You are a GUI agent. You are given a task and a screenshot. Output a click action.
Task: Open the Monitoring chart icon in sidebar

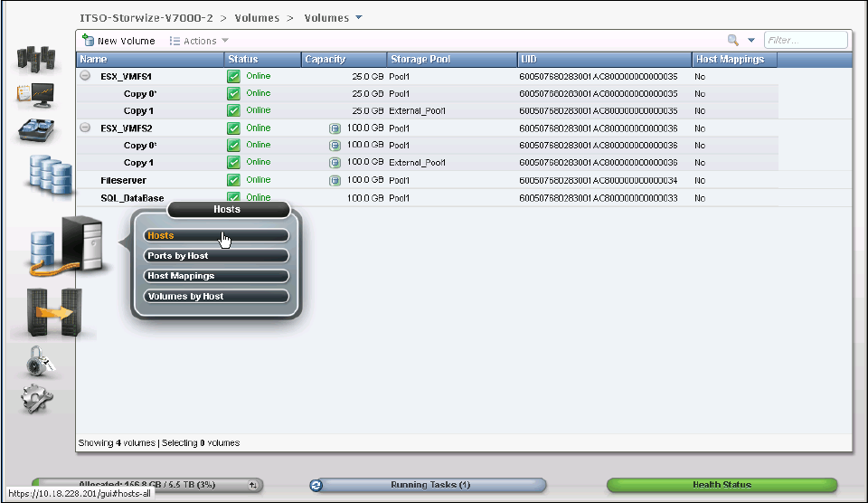(x=36, y=93)
